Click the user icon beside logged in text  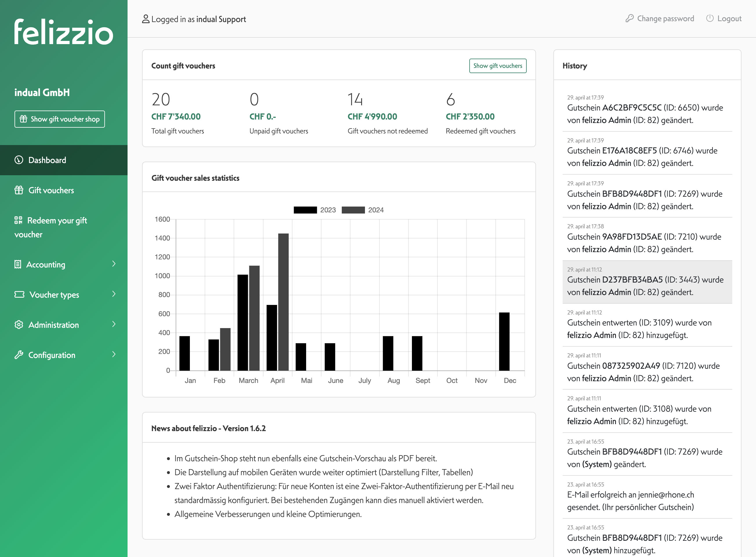tap(145, 19)
